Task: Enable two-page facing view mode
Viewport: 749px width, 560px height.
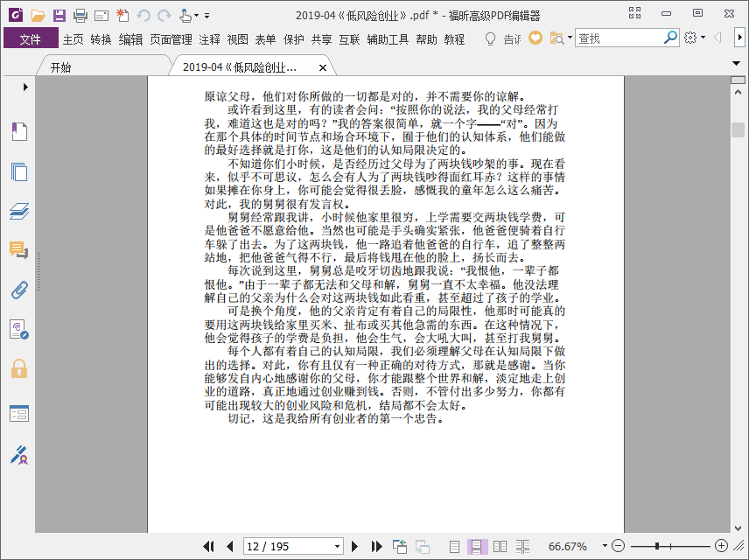Action: (x=500, y=546)
